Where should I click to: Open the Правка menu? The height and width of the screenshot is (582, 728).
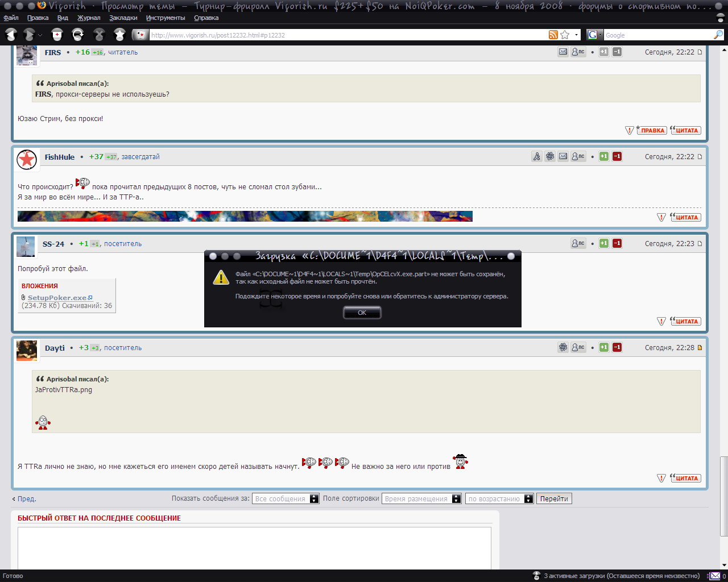(38, 18)
